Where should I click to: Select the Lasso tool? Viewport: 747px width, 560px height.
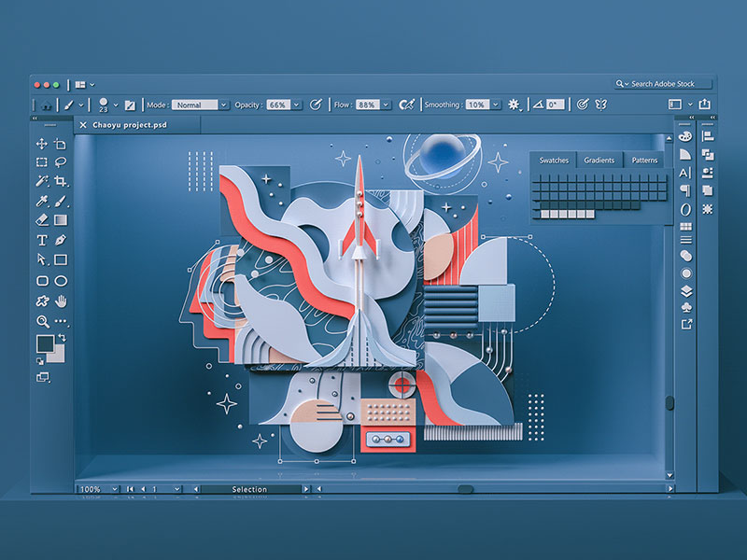61,162
